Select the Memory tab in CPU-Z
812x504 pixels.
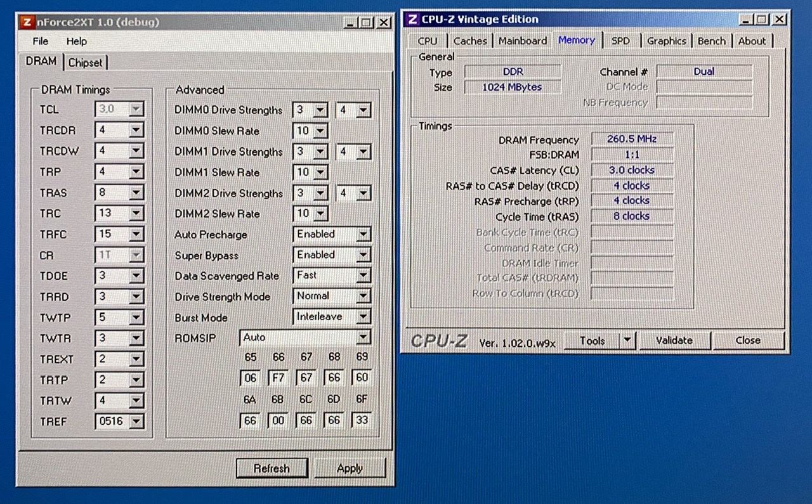(x=577, y=40)
